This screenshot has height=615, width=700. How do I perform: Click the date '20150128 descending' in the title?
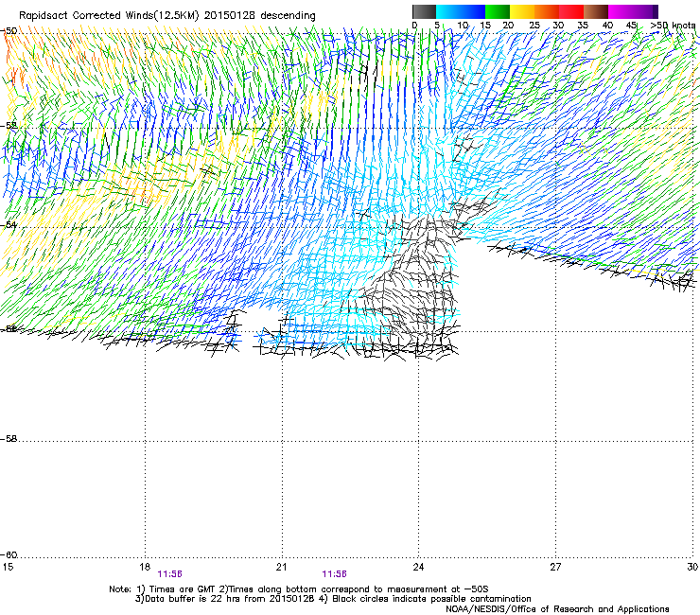coord(260,16)
